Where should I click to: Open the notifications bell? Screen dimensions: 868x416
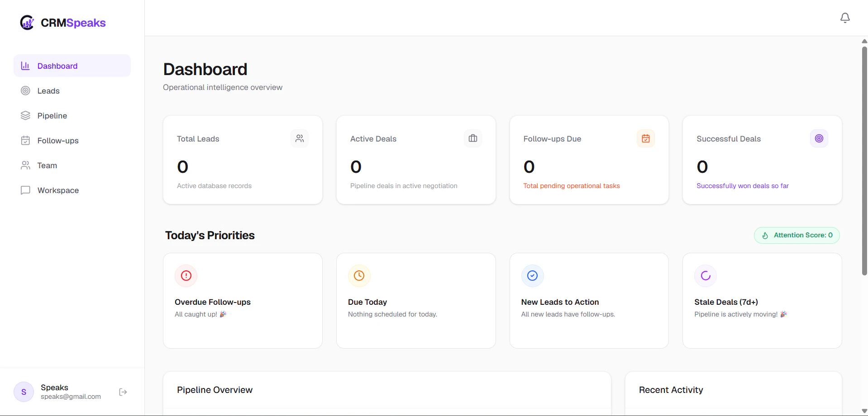845,18
